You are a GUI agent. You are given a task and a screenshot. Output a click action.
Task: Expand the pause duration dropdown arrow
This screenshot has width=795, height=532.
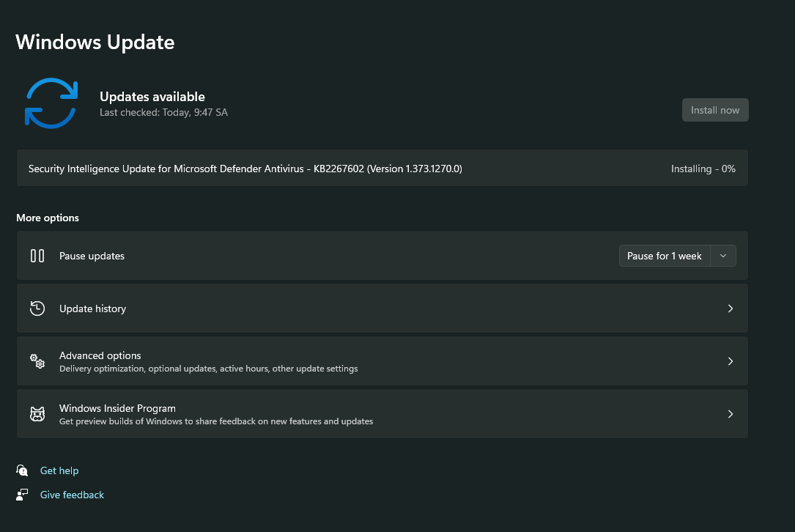tap(723, 256)
